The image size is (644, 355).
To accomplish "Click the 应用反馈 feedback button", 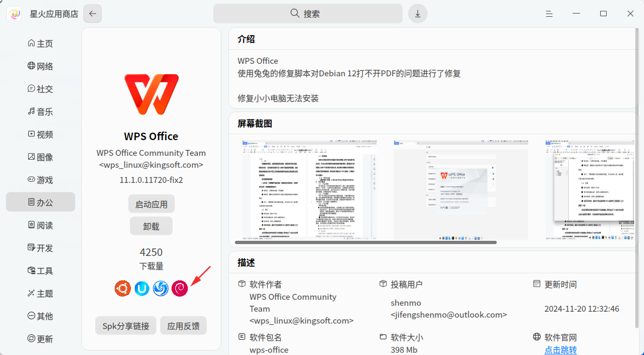I will pyautogui.click(x=183, y=326).
